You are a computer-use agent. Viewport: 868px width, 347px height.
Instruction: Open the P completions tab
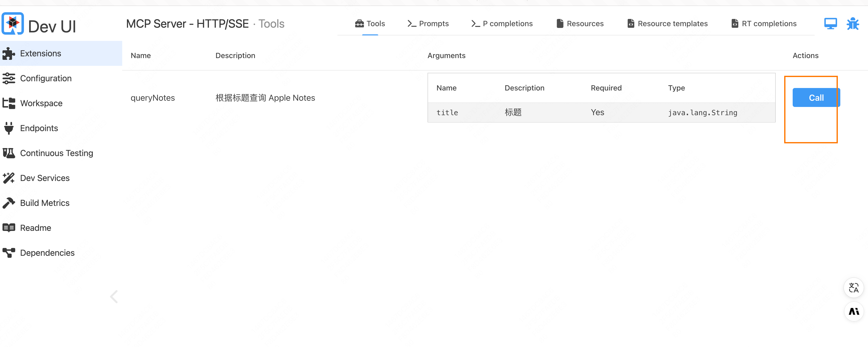pos(502,24)
